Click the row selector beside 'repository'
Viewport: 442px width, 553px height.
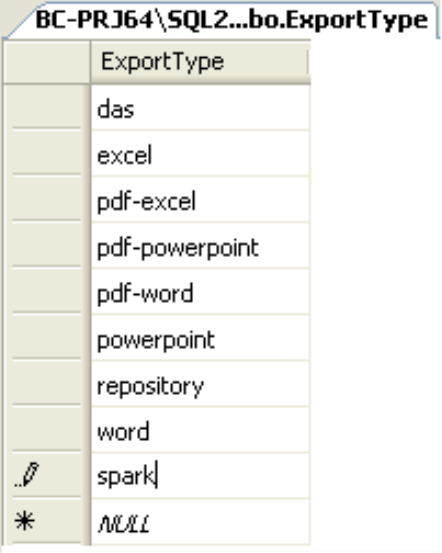[47, 383]
